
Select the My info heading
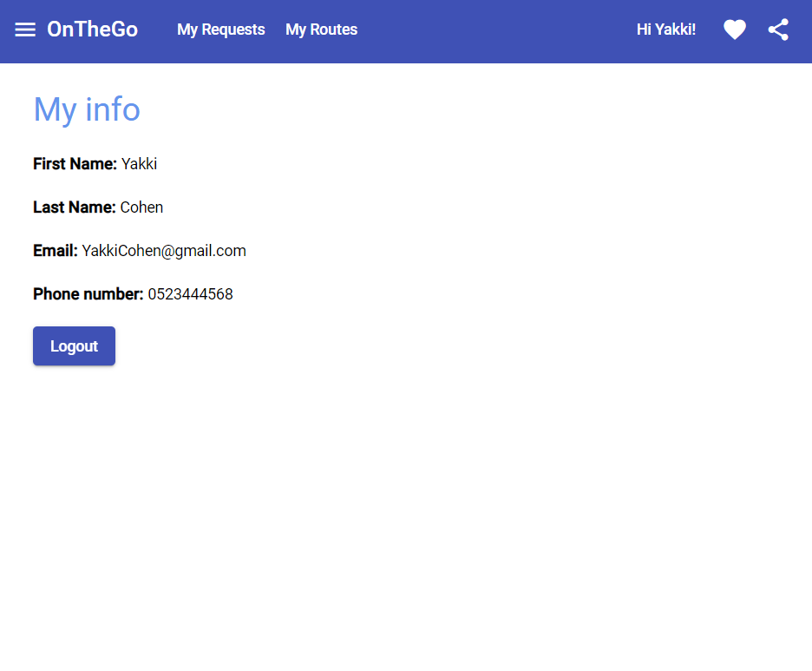pos(87,109)
